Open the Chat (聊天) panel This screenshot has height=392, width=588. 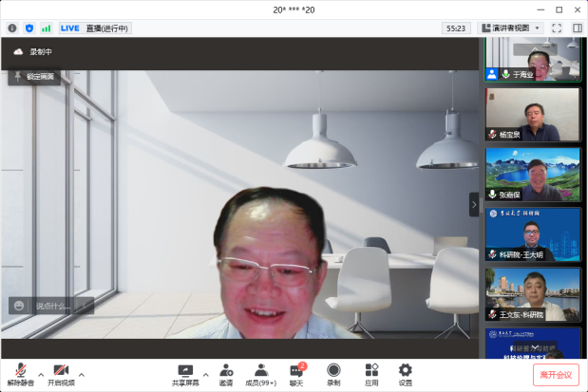point(297,372)
